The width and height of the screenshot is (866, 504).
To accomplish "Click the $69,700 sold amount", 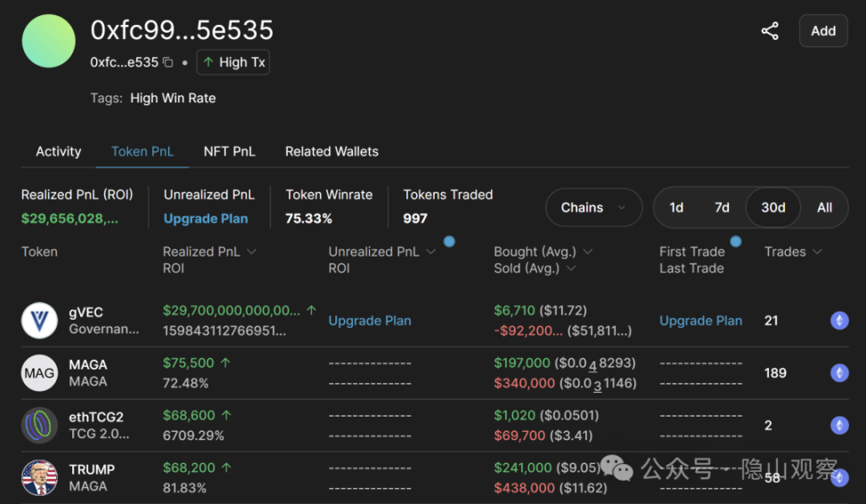I will pyautogui.click(x=519, y=435).
